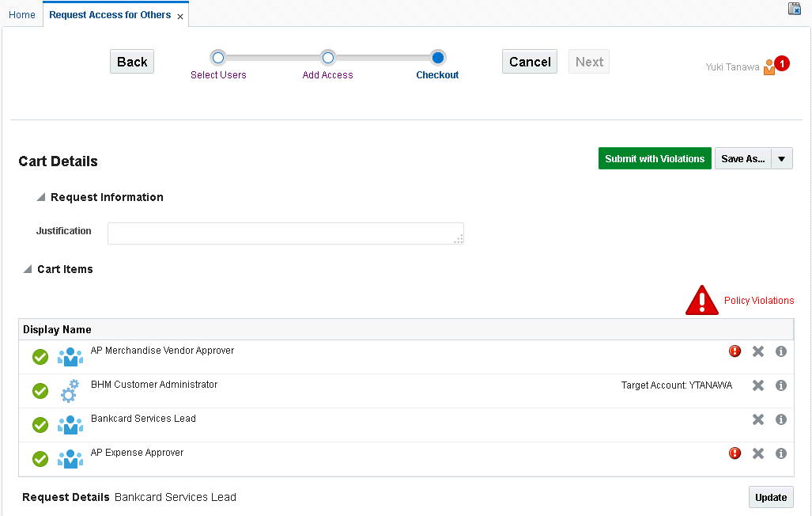Select the Bankcard Services Lead row text
Viewport: 812px width, 516px height.
point(143,419)
